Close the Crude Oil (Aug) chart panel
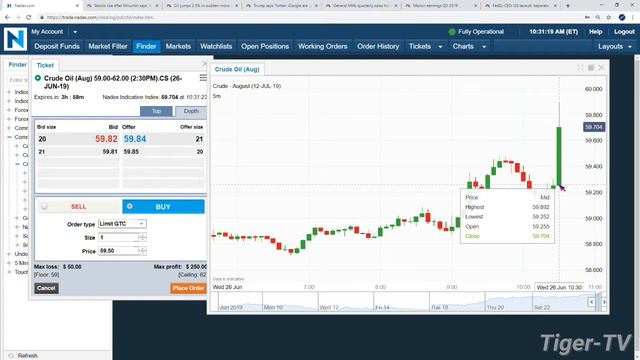 [601, 68]
